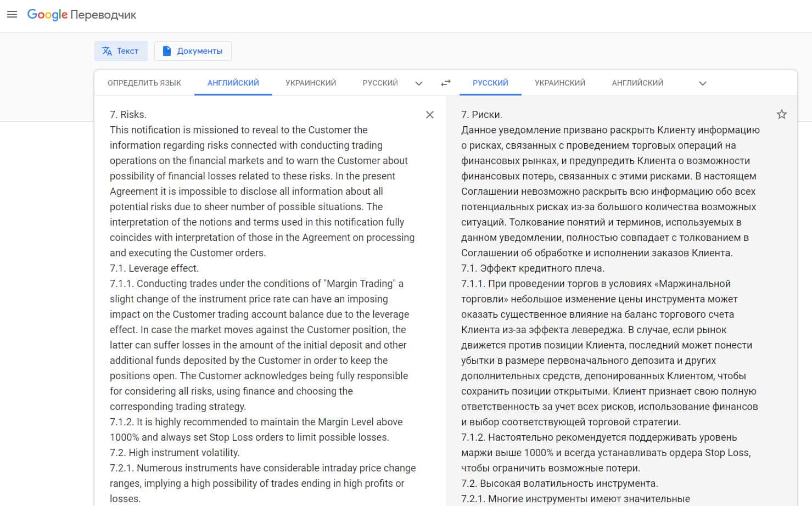
Task: Choose Украинский as the source language
Action: tap(311, 83)
